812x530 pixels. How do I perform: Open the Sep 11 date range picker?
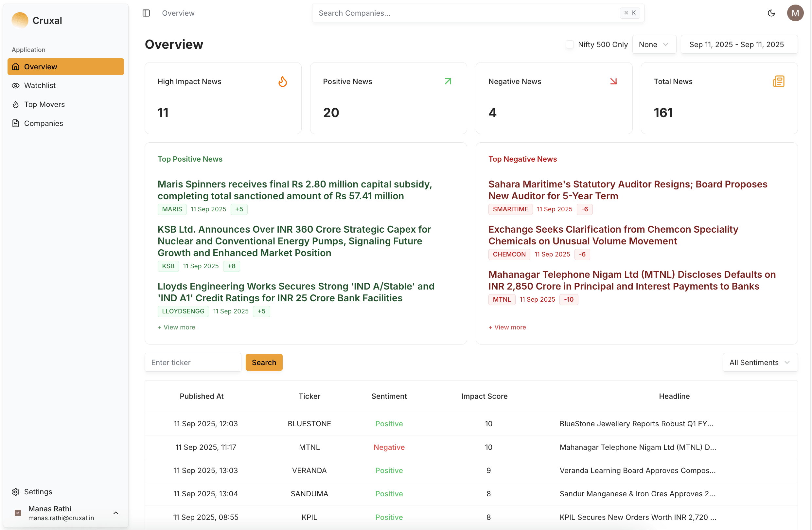(739, 44)
